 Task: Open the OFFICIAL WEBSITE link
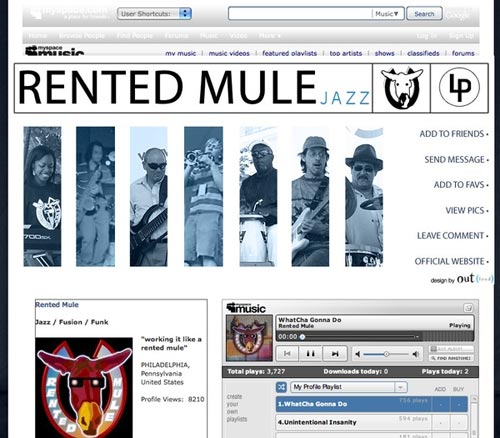[451, 261]
